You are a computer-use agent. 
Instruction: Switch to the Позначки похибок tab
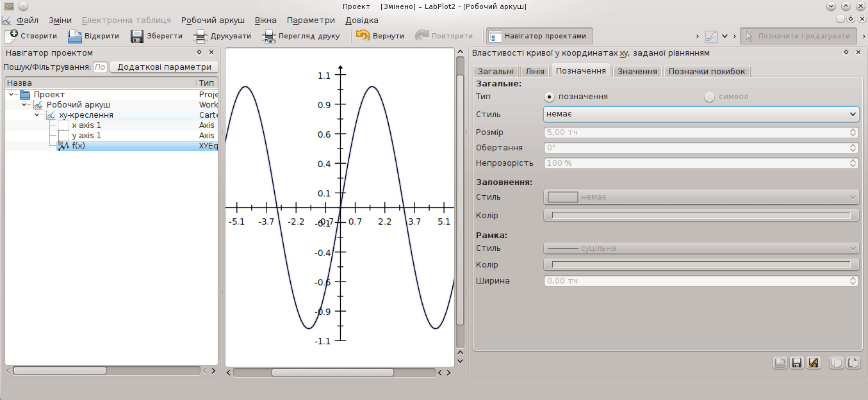click(x=707, y=71)
